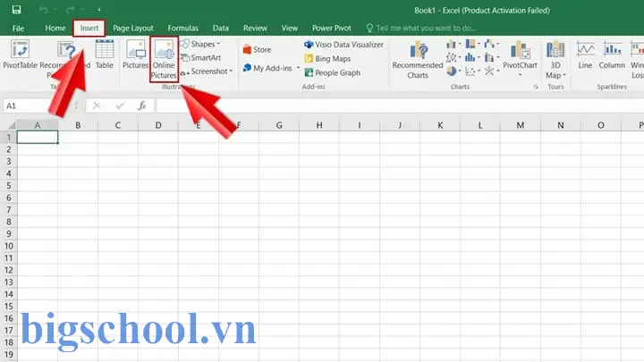Go to the Formulas tab
This screenshot has width=644, height=362.
coord(182,29)
